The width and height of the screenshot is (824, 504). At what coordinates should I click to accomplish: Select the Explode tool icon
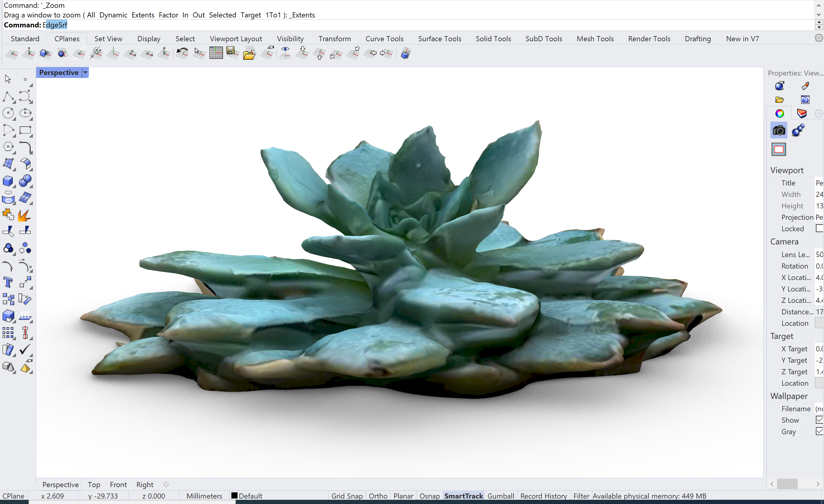point(24,215)
